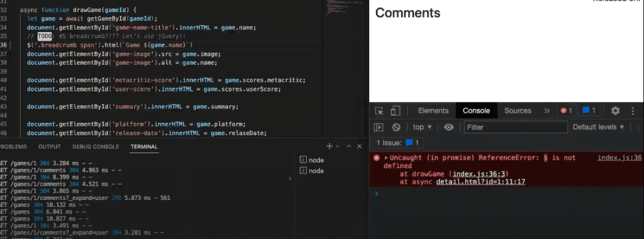The height and width of the screenshot is (239, 644).
Task: Click the '1 Issue' button in the console
Action: click(397, 143)
